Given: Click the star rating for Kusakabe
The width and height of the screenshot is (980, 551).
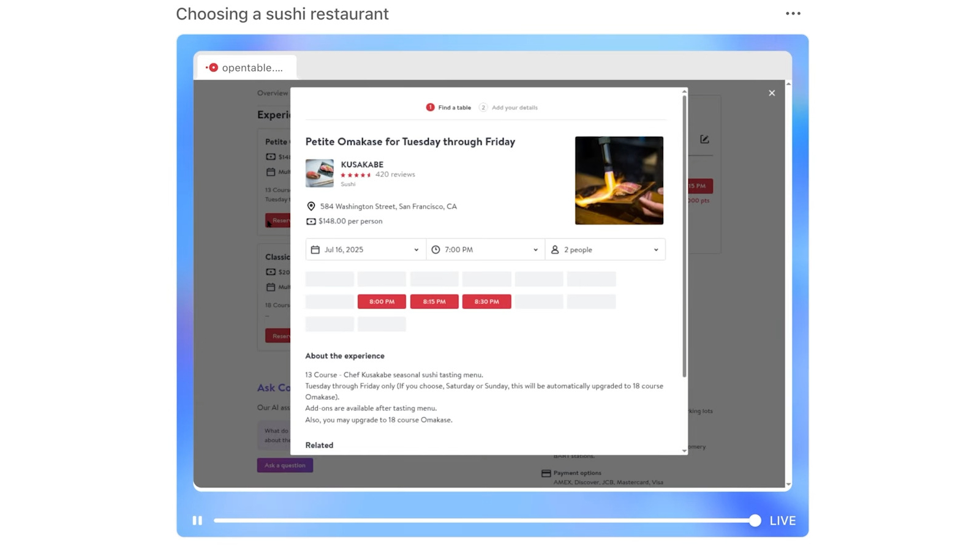Looking at the screenshot, I should coord(356,175).
